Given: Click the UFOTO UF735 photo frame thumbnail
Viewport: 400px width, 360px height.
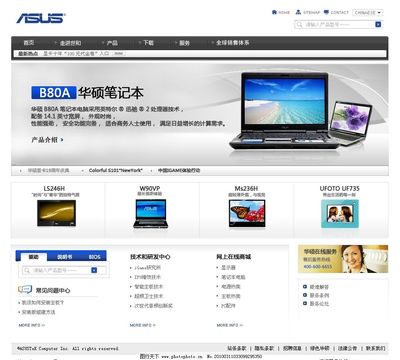Looking at the screenshot, I should (x=340, y=214).
